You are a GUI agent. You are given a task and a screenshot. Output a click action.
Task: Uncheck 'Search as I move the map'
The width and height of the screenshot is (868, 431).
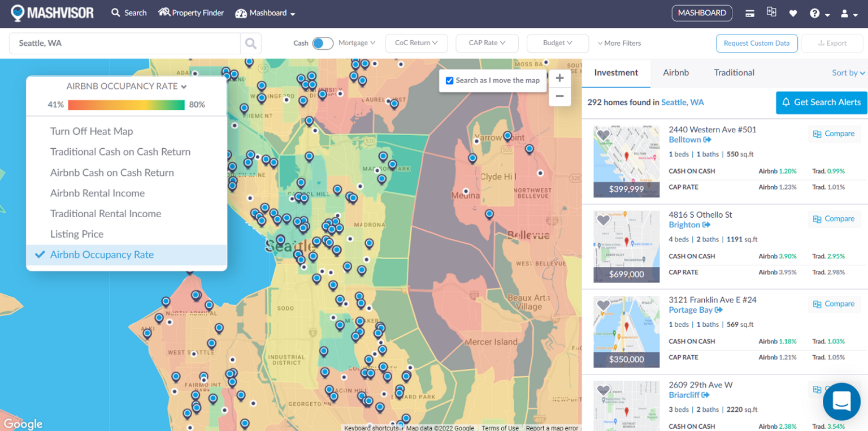tap(450, 80)
